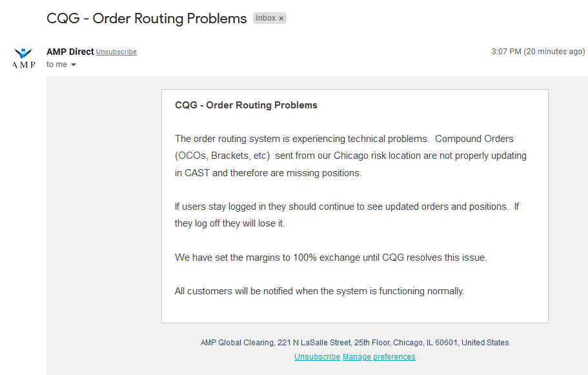
Task: Click the "All customers will be notified" sentence
Action: (319, 291)
